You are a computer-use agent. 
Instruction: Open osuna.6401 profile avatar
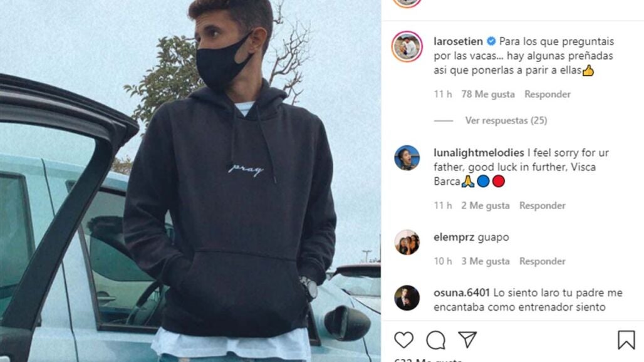(x=407, y=297)
